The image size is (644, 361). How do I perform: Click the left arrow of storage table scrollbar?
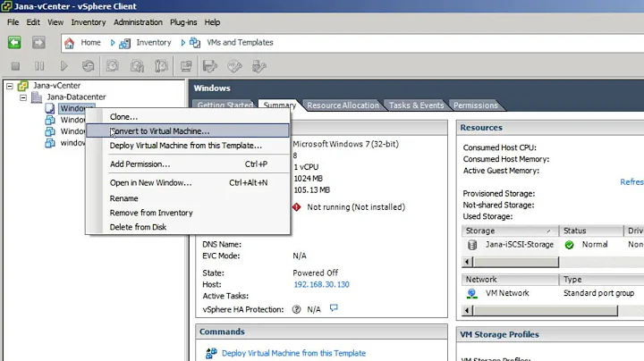coord(467,262)
